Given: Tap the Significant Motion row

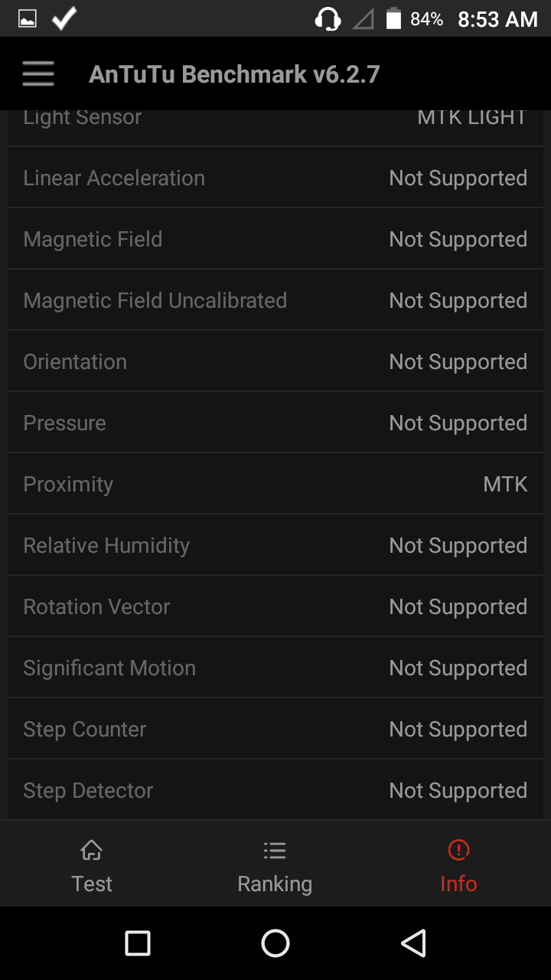Looking at the screenshot, I should click(x=275, y=668).
